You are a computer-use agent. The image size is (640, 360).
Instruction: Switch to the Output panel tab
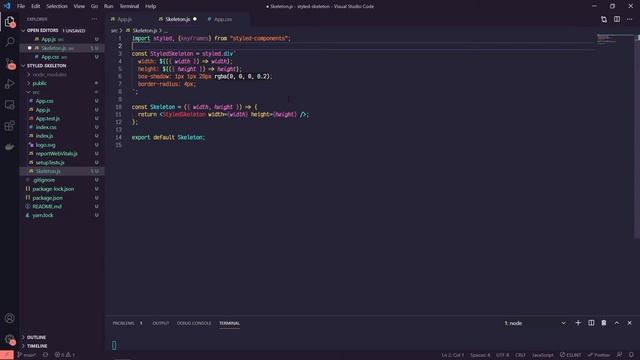pos(160,323)
